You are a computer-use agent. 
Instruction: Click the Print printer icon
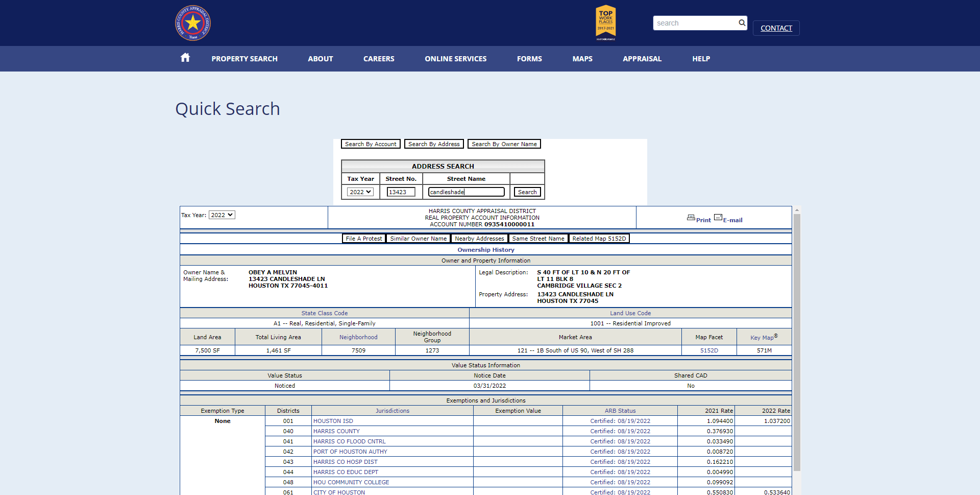click(x=691, y=218)
